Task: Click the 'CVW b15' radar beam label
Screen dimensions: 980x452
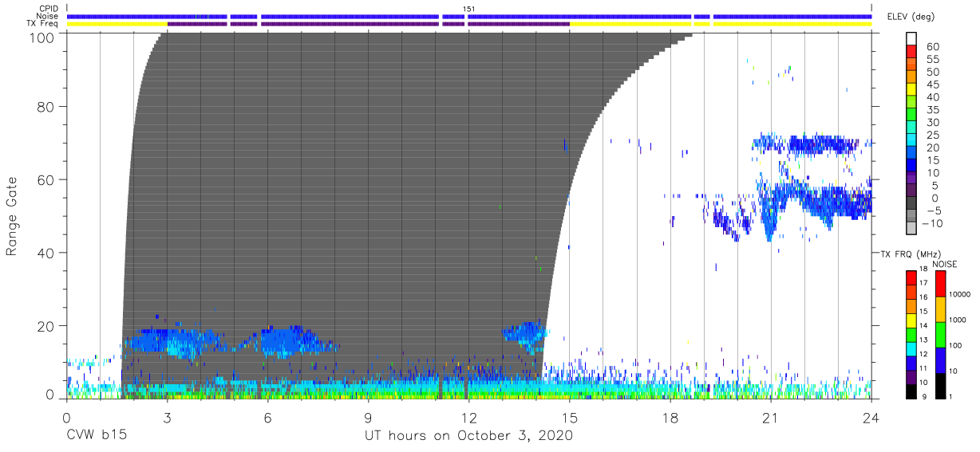Action: point(95,434)
